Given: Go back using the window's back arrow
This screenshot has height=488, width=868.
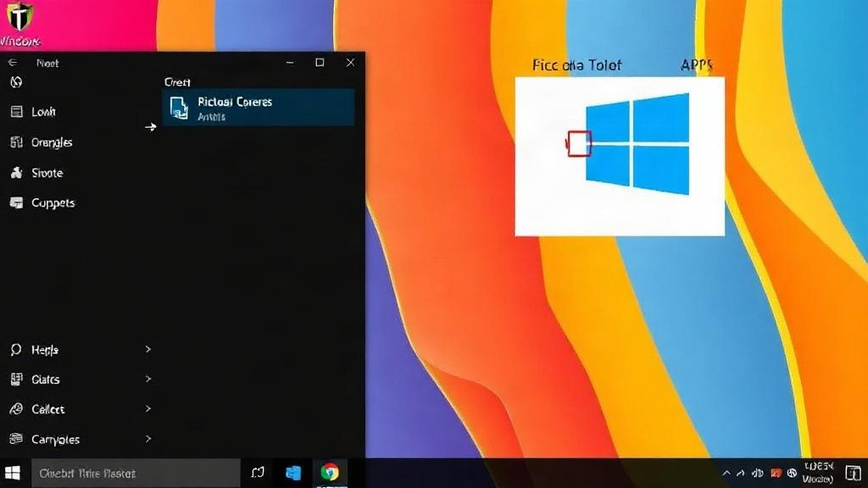Looking at the screenshot, I should pyautogui.click(x=12, y=63).
